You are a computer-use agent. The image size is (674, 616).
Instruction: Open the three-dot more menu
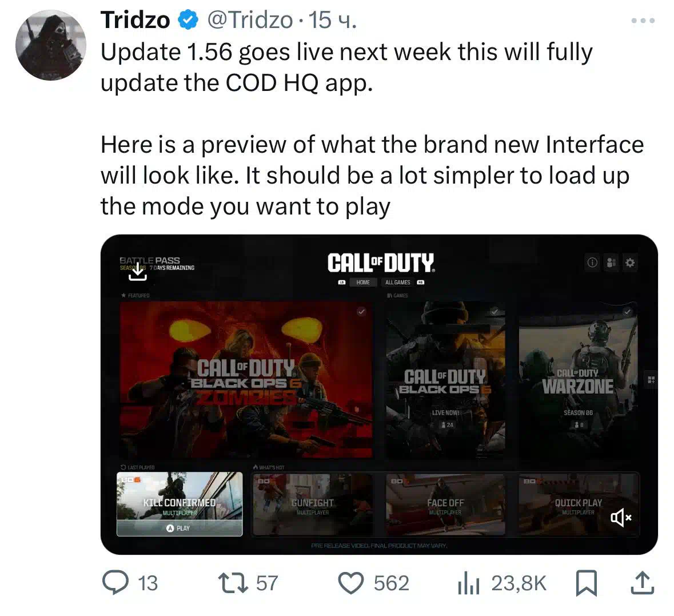(643, 20)
